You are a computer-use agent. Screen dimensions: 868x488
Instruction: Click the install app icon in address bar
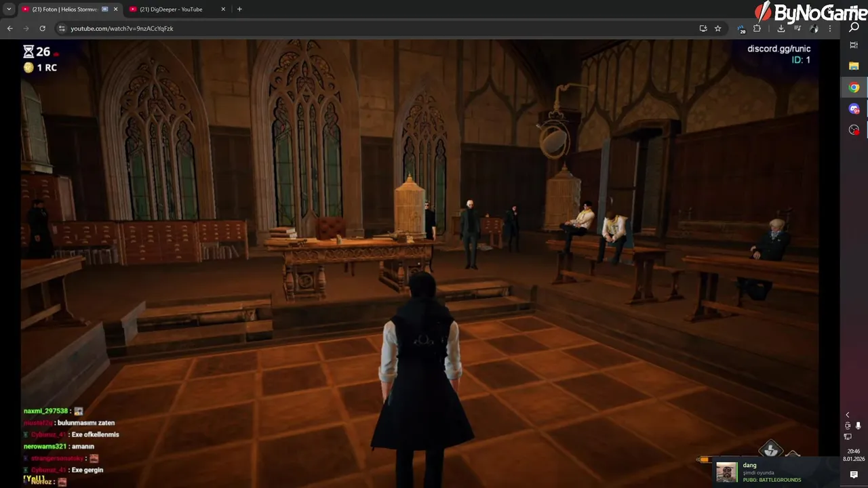pyautogui.click(x=703, y=28)
